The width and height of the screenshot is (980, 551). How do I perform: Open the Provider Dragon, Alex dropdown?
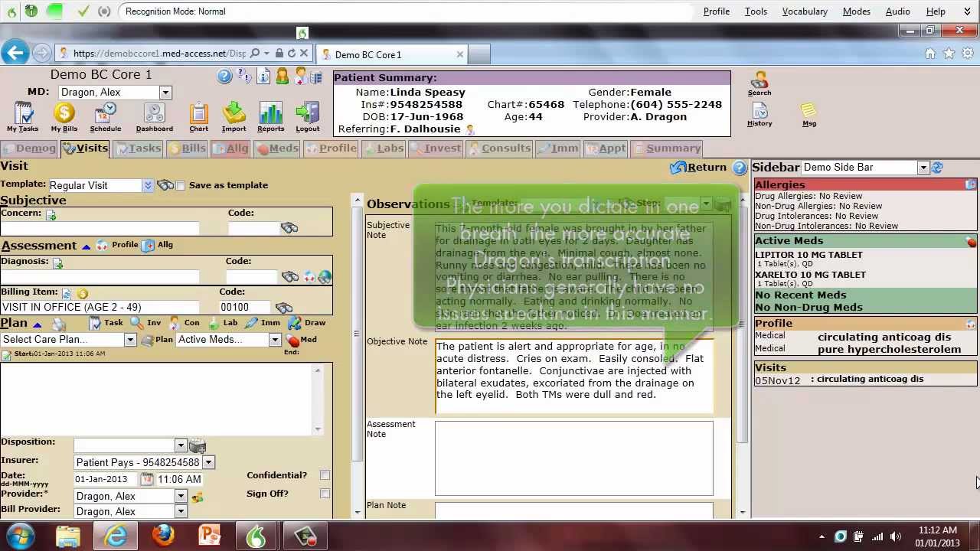pyautogui.click(x=181, y=496)
